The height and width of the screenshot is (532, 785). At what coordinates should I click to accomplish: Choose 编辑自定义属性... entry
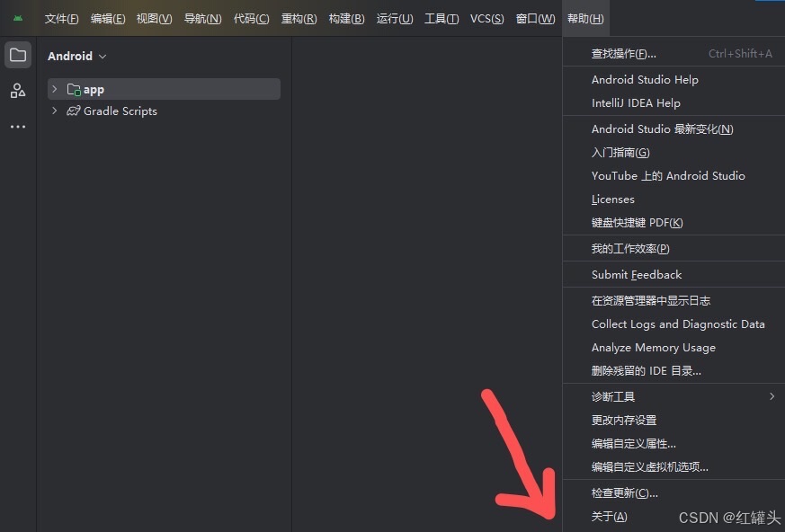click(x=673, y=443)
